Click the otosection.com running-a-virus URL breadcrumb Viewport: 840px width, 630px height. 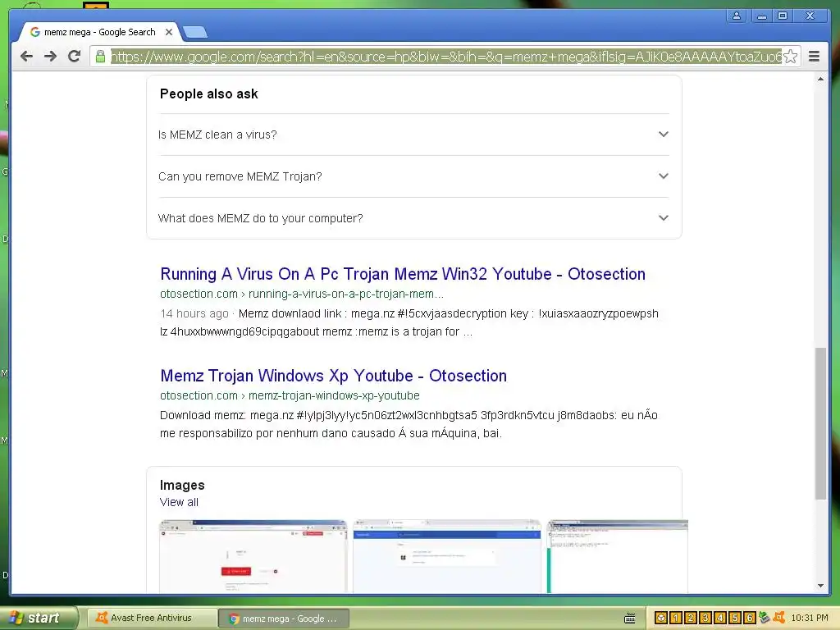(x=302, y=294)
